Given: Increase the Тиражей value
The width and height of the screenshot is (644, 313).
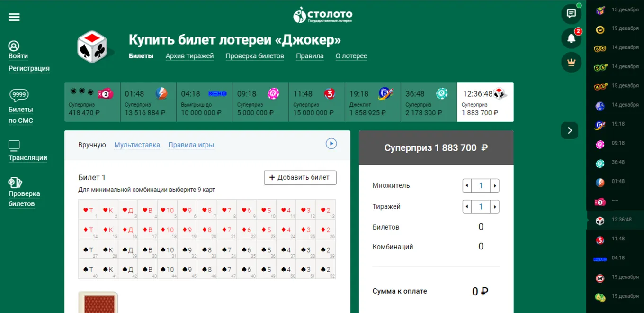Looking at the screenshot, I should point(495,207).
